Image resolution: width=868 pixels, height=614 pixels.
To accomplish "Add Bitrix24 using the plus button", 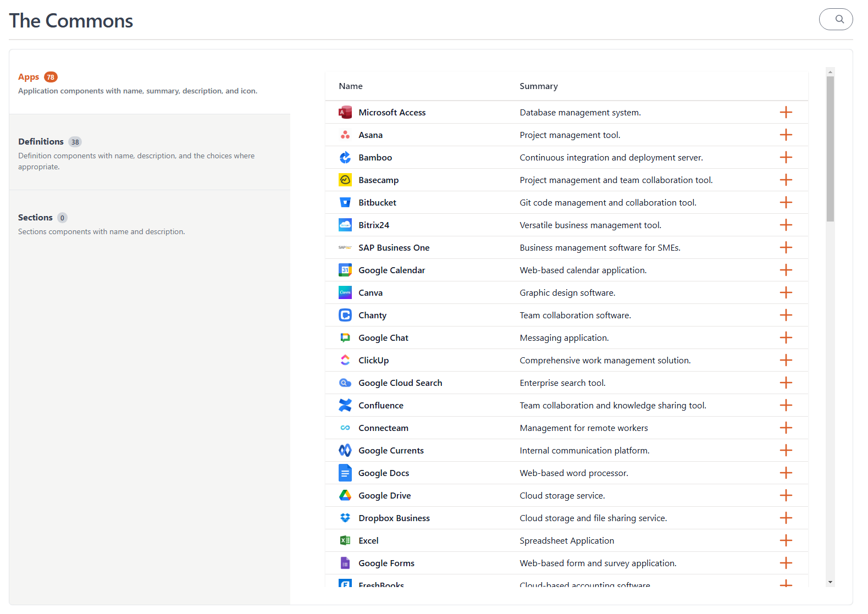I will [x=786, y=225].
